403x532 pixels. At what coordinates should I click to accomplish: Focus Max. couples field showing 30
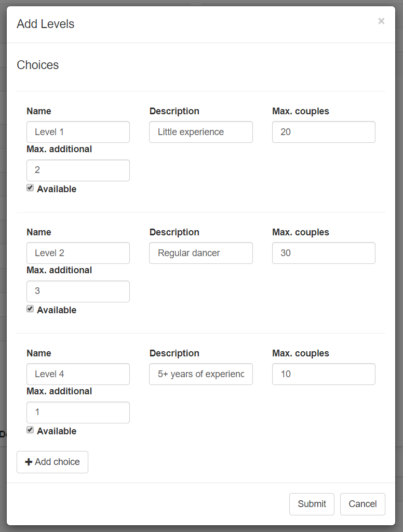pos(324,253)
